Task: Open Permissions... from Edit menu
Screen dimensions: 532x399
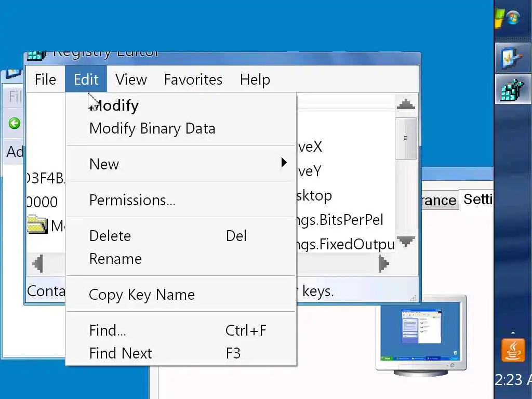Action: tap(181, 200)
